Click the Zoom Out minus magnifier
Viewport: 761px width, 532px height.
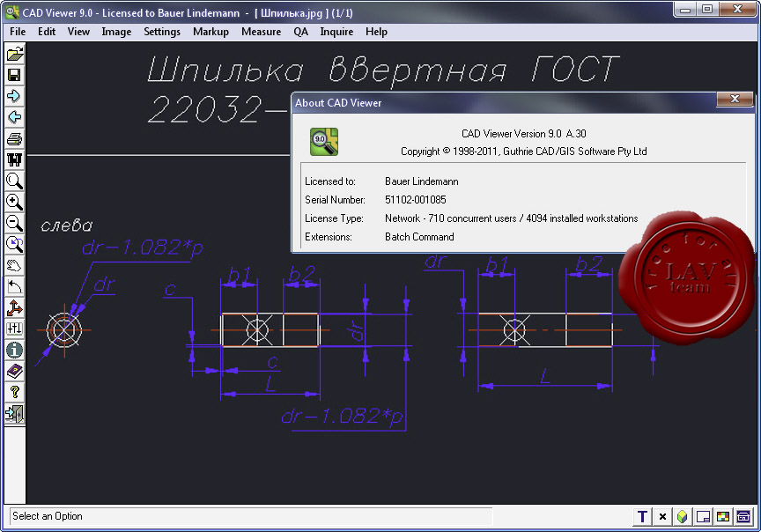[x=15, y=224]
